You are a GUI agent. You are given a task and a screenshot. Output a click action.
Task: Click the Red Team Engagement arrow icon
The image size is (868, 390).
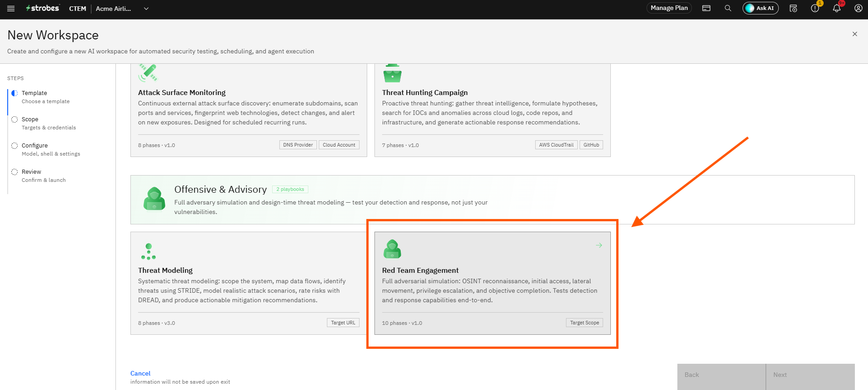point(599,245)
